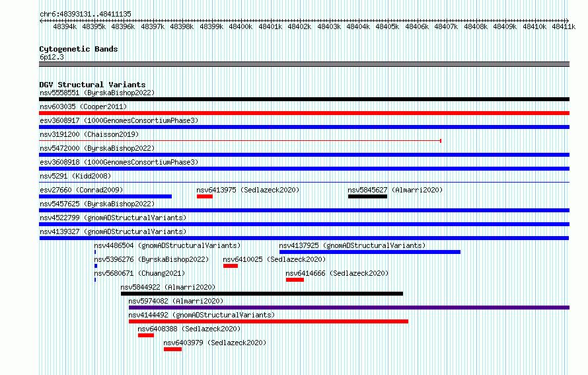Click the 48408k ruler position

476,26
